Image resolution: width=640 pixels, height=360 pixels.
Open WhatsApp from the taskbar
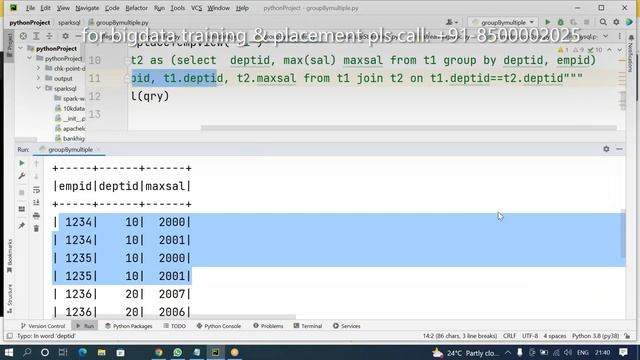pyautogui.click(x=177, y=352)
